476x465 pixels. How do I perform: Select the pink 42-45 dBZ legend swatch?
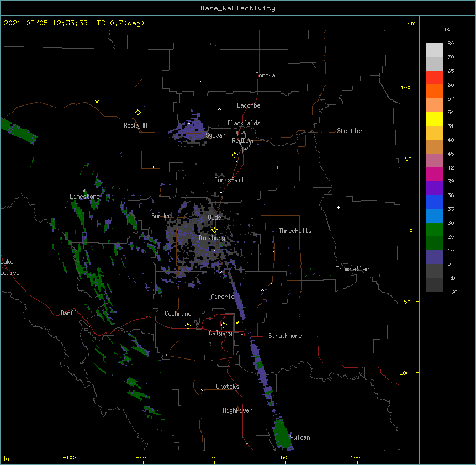(x=434, y=161)
